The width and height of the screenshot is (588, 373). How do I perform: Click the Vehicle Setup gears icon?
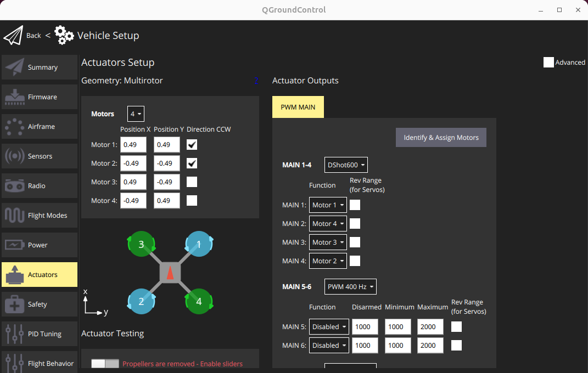point(64,35)
